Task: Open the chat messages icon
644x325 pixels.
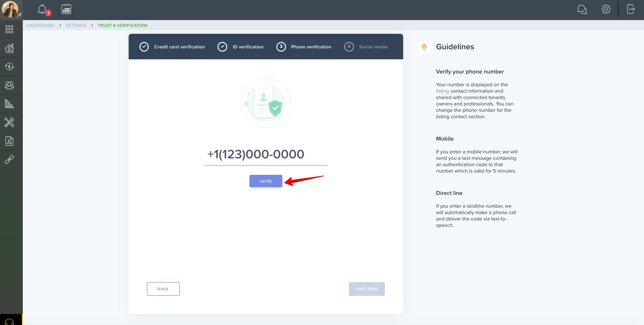Action: [582, 10]
